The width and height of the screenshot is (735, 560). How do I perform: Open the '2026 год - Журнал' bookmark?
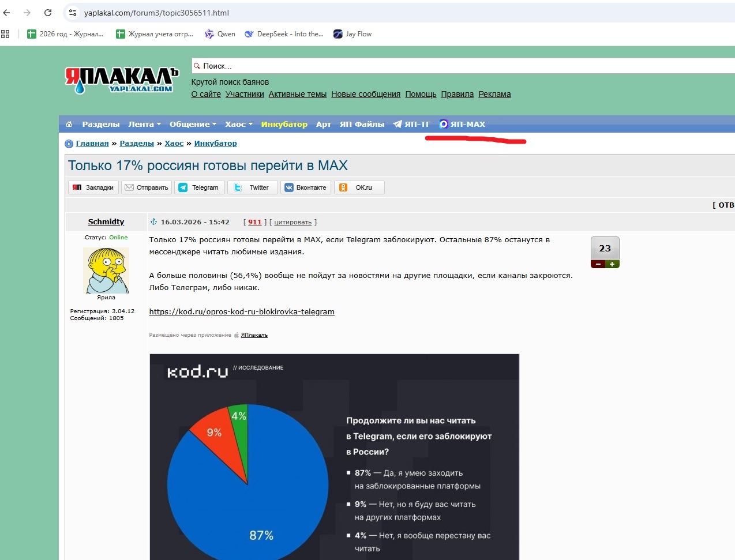pyautogui.click(x=66, y=34)
